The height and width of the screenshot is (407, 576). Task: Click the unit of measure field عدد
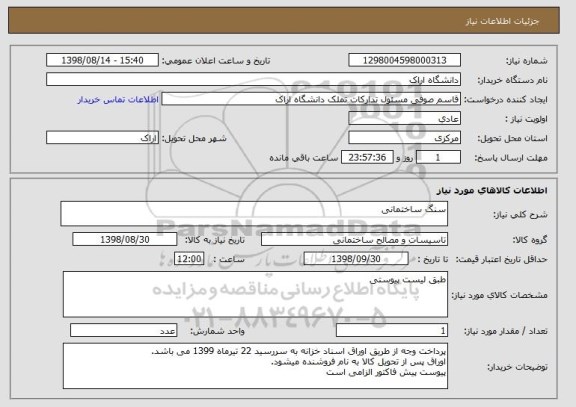coord(123,331)
